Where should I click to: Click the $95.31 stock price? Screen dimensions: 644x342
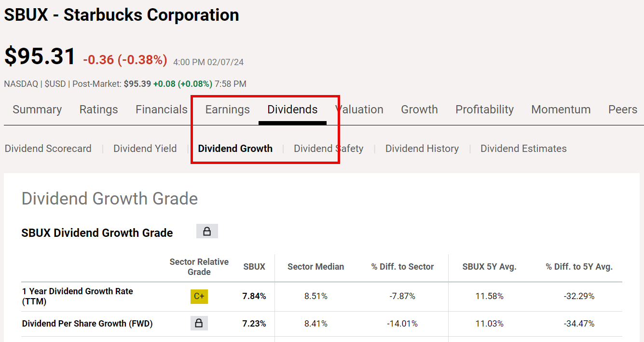[40, 56]
